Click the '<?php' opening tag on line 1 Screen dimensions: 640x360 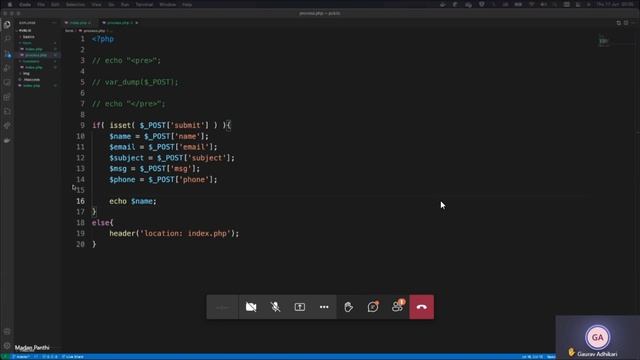(x=103, y=39)
